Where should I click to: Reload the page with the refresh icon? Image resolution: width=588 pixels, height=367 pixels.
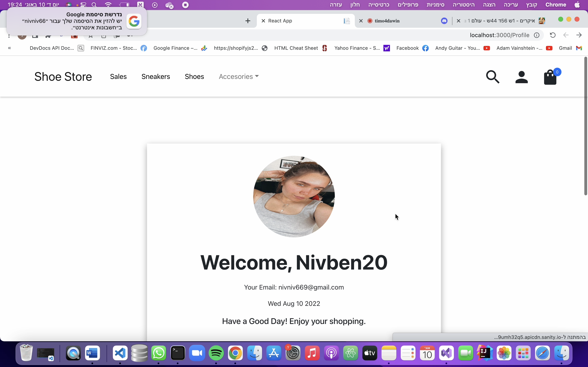click(552, 35)
